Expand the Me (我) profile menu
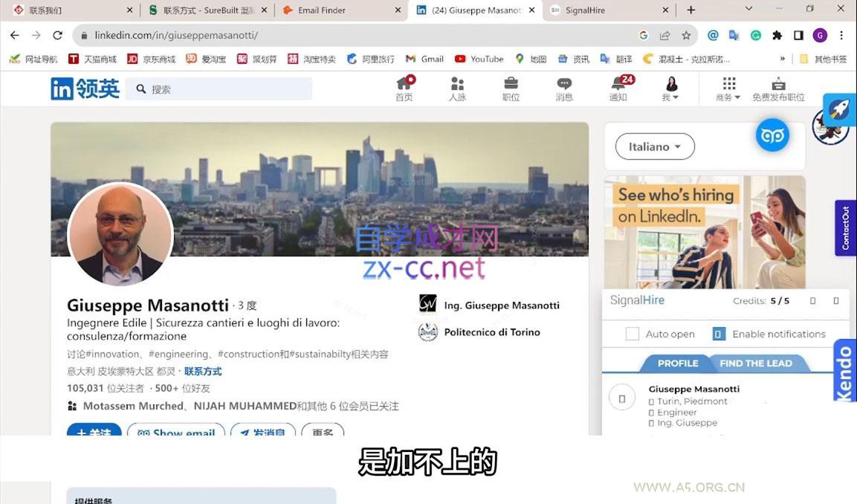Viewport: 857px width, 504px height. [670, 89]
